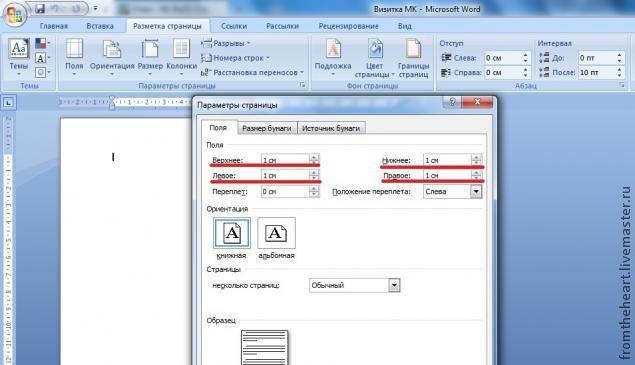This screenshot has width=635, height=365.
Task: Select альбомная landscape orientation
Action: coord(276,233)
